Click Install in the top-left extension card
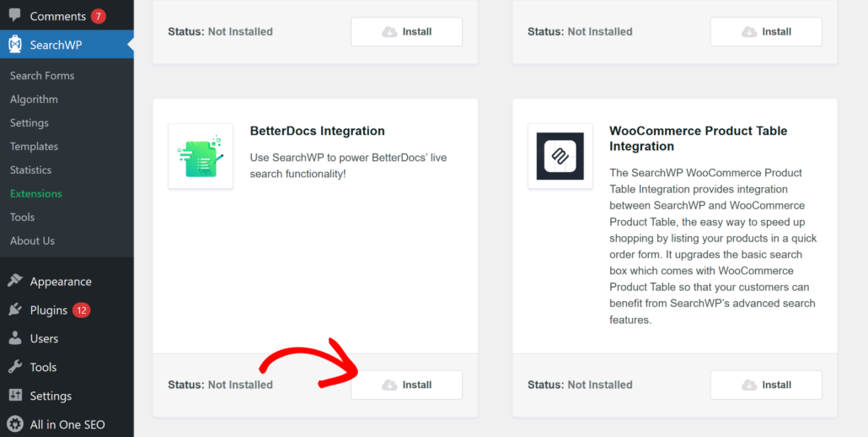 (x=407, y=31)
